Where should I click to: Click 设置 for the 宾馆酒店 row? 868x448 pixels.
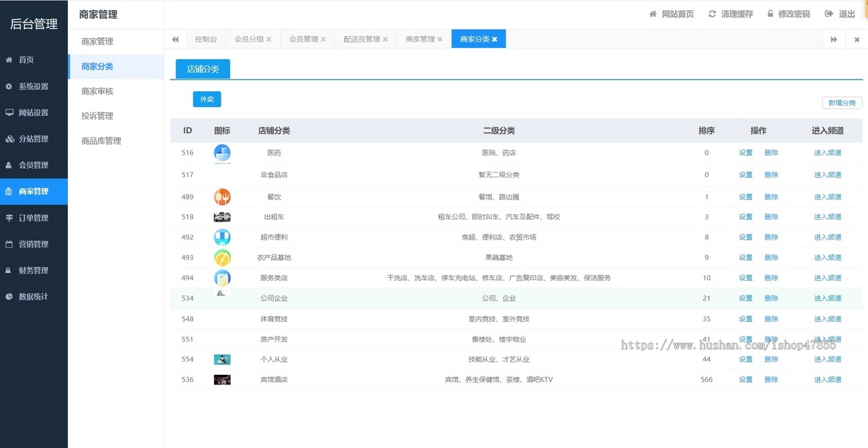point(745,379)
